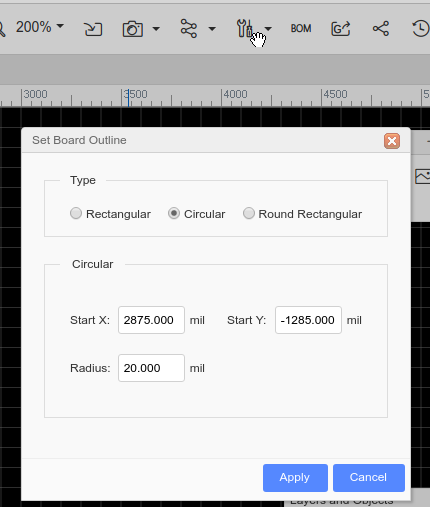The height and width of the screenshot is (507, 430).
Task: Click the share icon in toolbar
Action: 381,29
